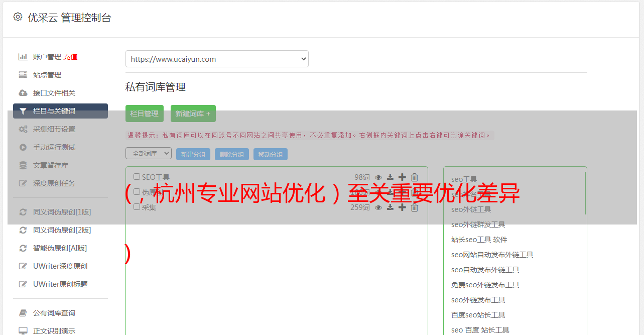Open 同义词伪原创[2版] in the sidebar
644x335 pixels.
(62, 230)
